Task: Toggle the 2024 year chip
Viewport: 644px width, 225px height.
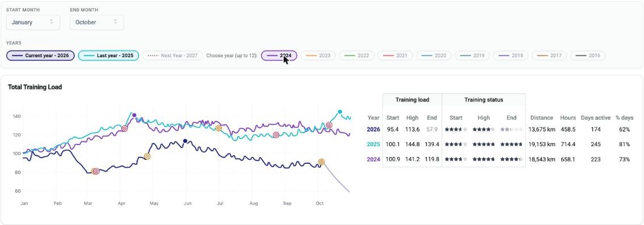Action: [279, 56]
